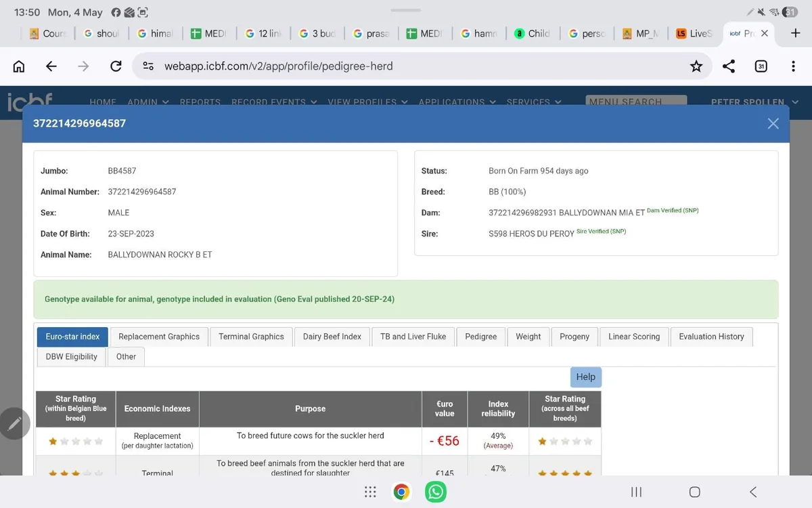Tap the browser home icon

tap(19, 66)
